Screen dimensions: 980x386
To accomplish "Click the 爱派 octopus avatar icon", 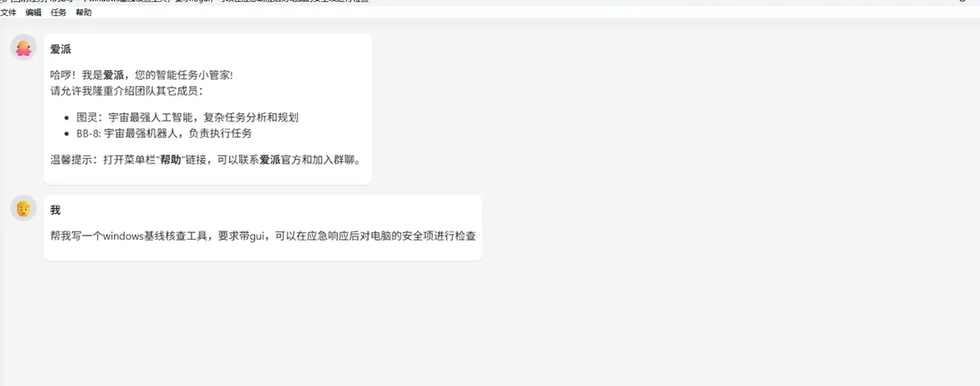I will [x=23, y=47].
